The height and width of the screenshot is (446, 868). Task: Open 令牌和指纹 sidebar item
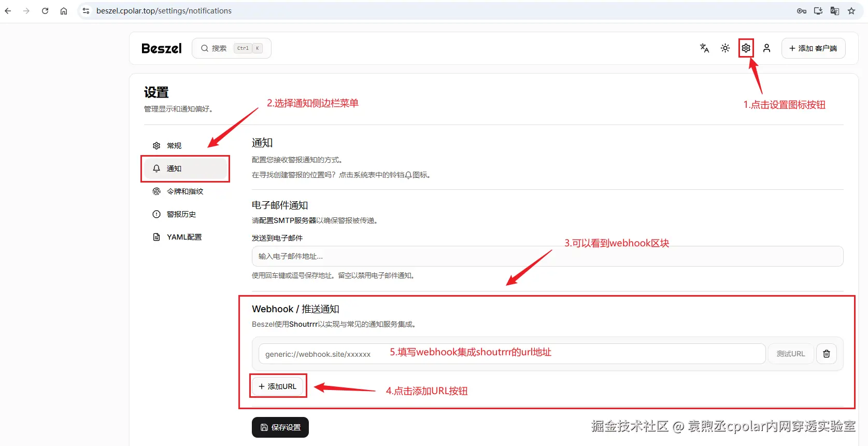[x=186, y=191]
